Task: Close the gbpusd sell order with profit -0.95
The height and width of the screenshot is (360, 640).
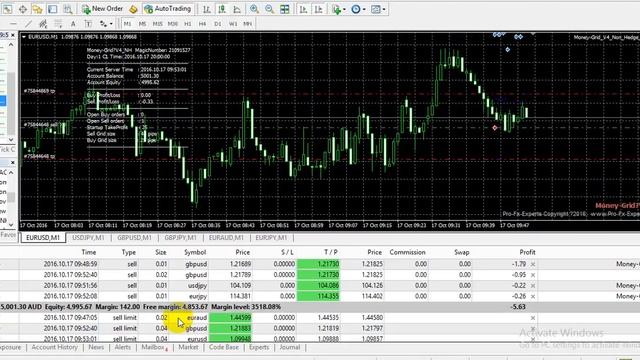Action: 533,275
